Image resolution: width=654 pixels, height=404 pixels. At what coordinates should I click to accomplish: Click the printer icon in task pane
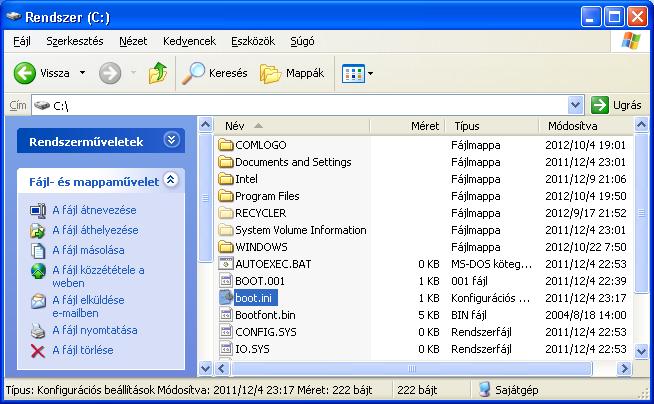point(38,331)
